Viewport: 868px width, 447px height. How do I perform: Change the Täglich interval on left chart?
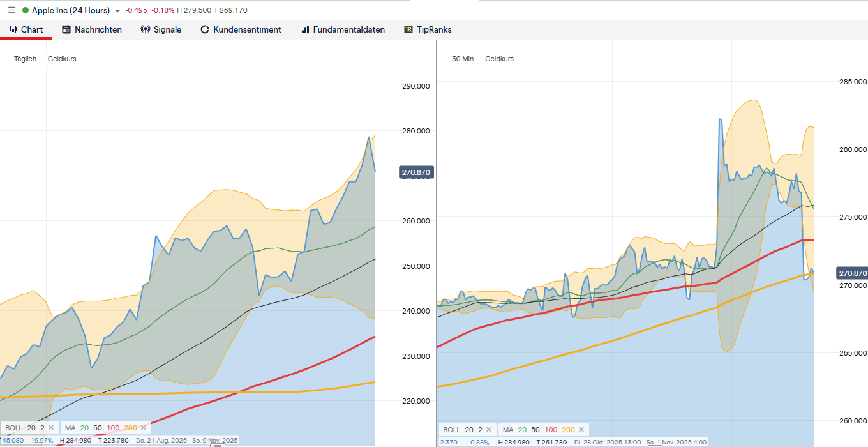(26, 59)
